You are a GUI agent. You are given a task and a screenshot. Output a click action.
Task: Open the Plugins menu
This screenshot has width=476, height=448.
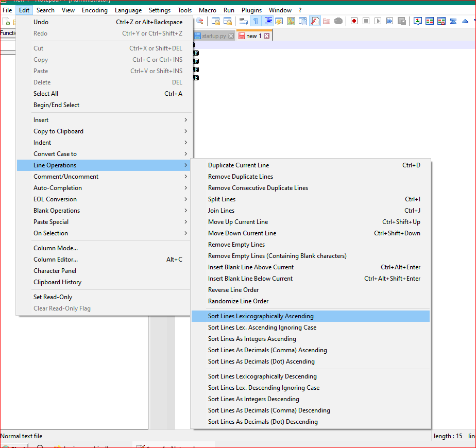(251, 10)
